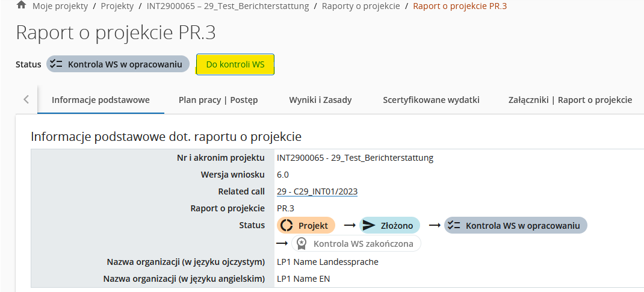The width and height of the screenshot is (644, 292).
Task: Open INT2900065 project breadcrumb link
Action: pos(228,6)
